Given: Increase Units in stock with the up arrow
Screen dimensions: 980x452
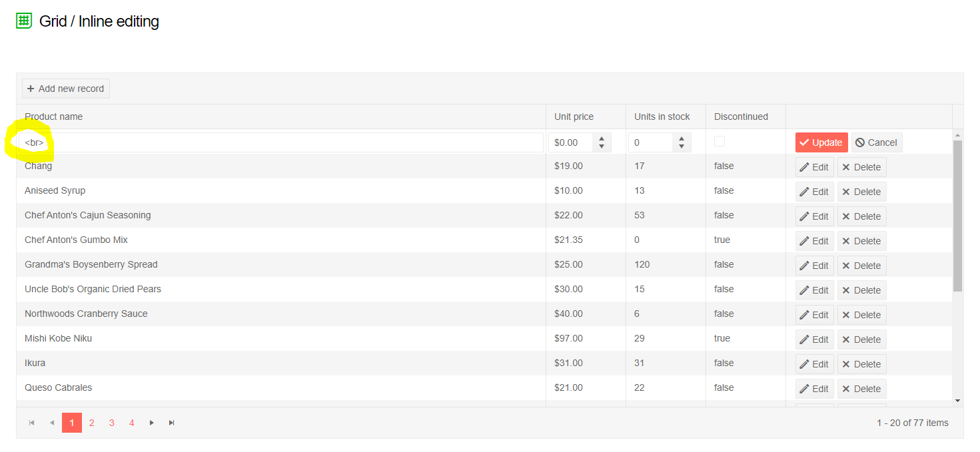Looking at the screenshot, I should pos(682,138).
